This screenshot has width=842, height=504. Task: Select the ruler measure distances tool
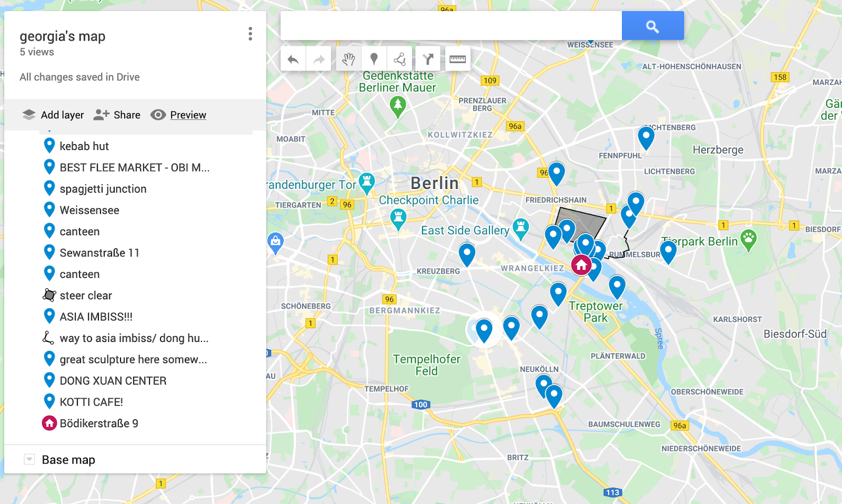coord(457,59)
